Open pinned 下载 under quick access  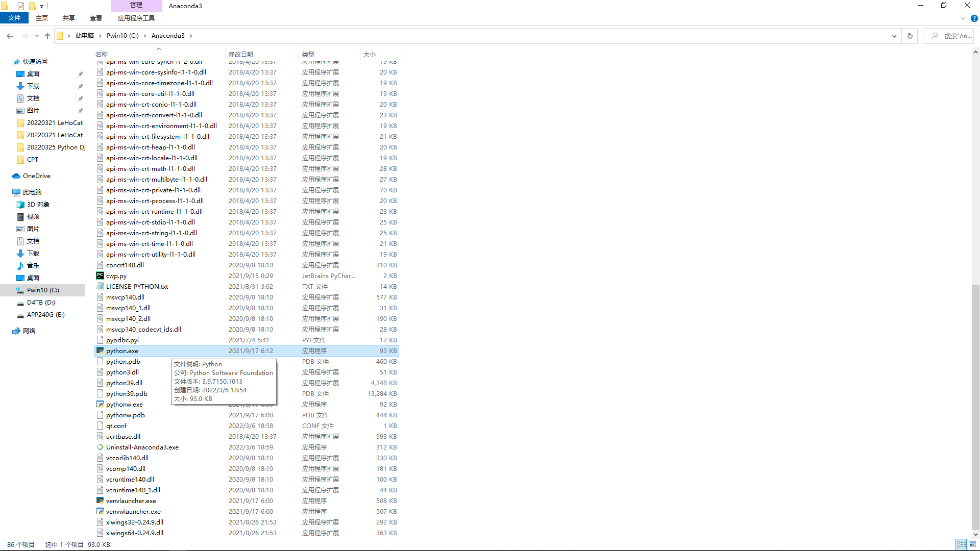coord(33,86)
